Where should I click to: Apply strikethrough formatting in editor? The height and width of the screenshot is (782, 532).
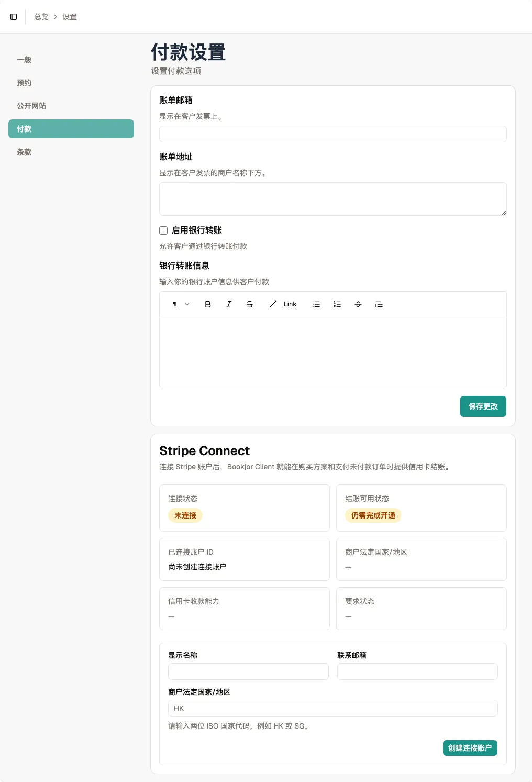tap(250, 304)
